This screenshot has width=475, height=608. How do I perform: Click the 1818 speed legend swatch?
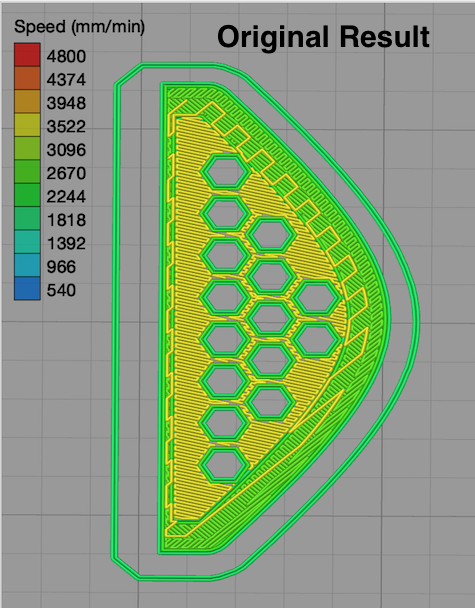(x=27, y=218)
